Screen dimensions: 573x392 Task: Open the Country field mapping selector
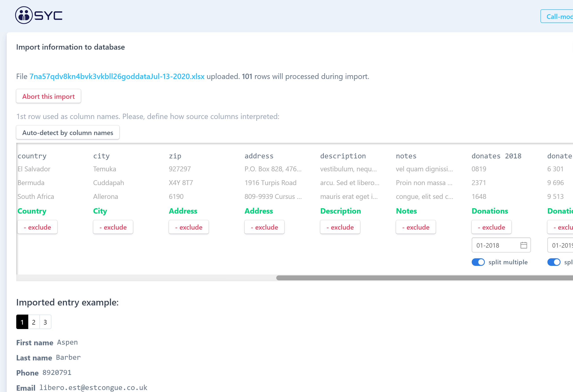(32, 211)
